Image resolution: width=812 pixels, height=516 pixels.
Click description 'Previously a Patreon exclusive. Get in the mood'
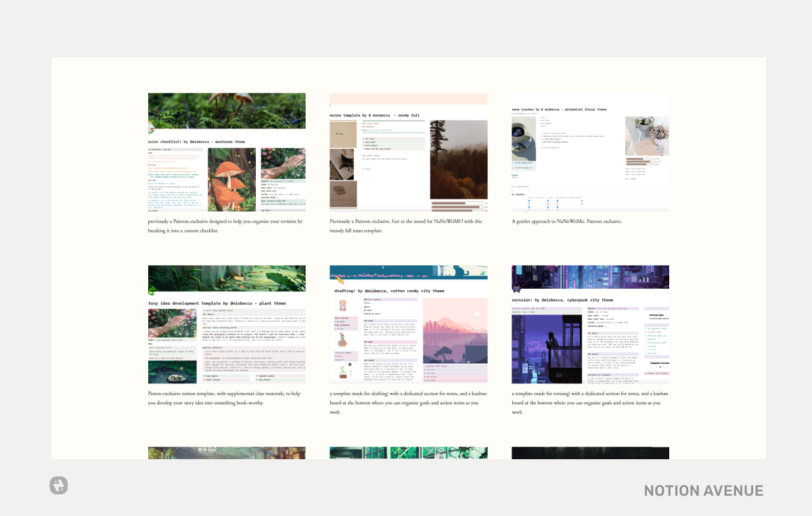tap(405, 226)
